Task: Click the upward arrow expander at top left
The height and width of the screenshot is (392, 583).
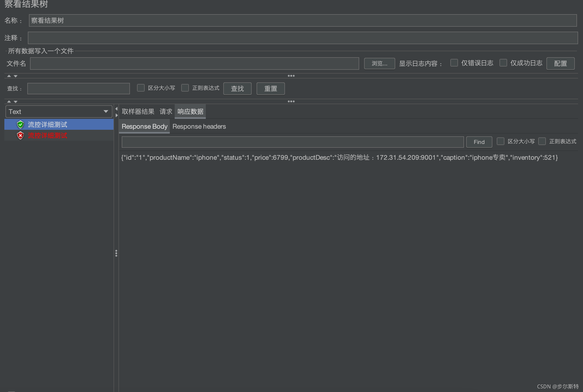Action: pos(9,76)
